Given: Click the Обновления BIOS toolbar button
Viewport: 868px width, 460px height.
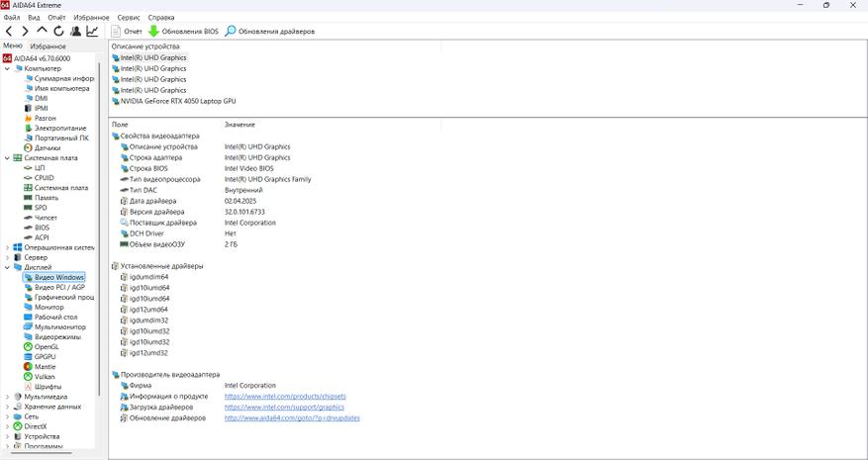Looking at the screenshot, I should pos(183,32).
